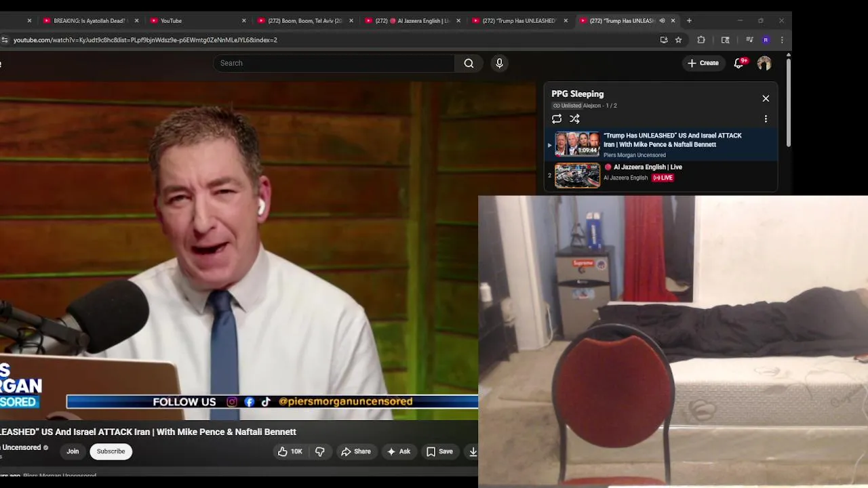868x488 pixels.
Task: Click the page vertical scrollbar
Action: pos(788,102)
